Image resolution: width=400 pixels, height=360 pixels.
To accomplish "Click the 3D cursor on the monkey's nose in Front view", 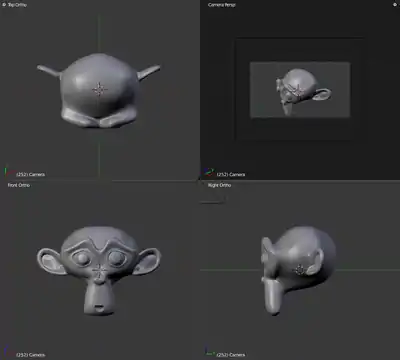I will (x=99, y=271).
